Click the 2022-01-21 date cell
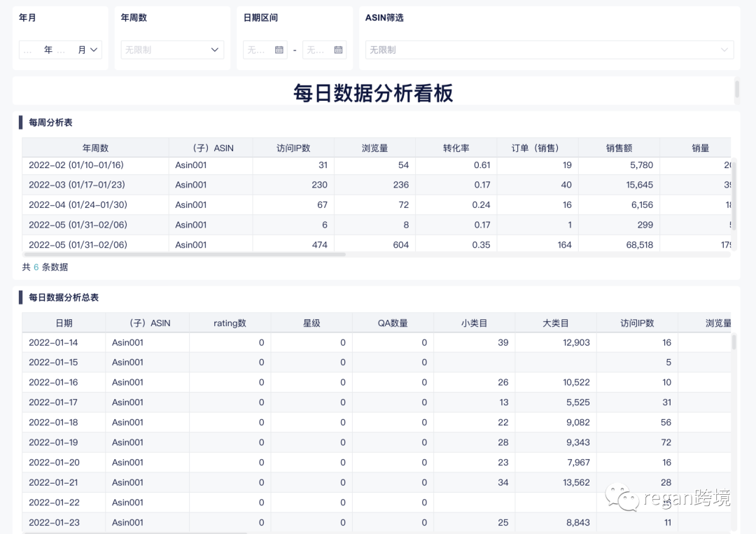756x534 pixels. (x=53, y=482)
